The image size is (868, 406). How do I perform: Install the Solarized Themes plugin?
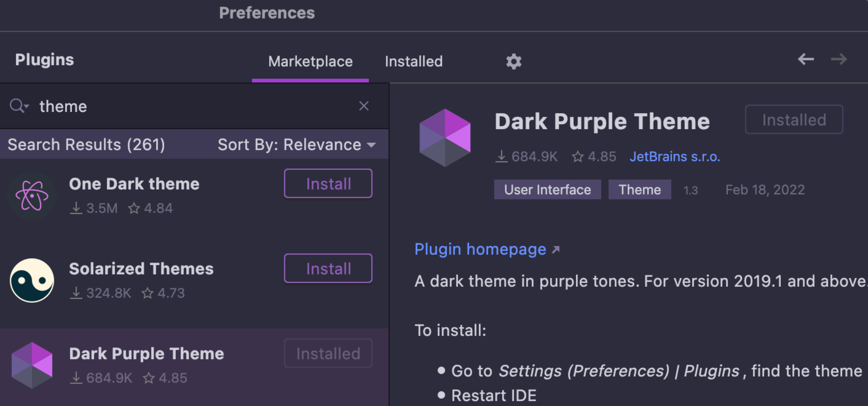click(328, 269)
